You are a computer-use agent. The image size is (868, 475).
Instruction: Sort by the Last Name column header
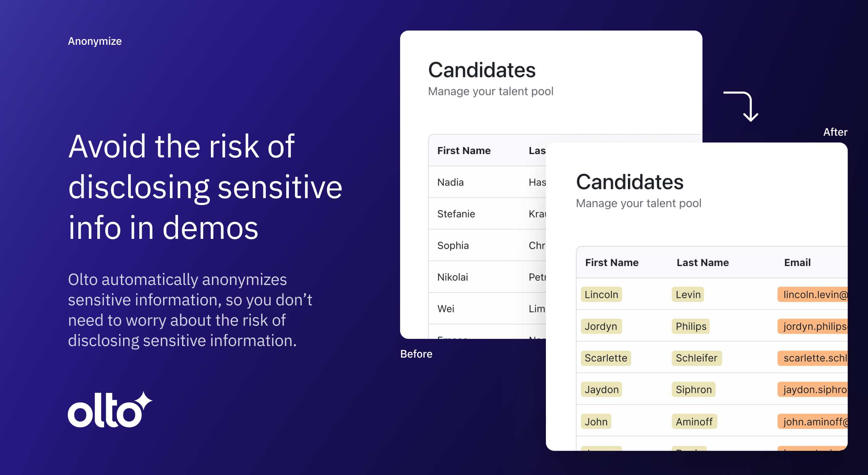703,262
